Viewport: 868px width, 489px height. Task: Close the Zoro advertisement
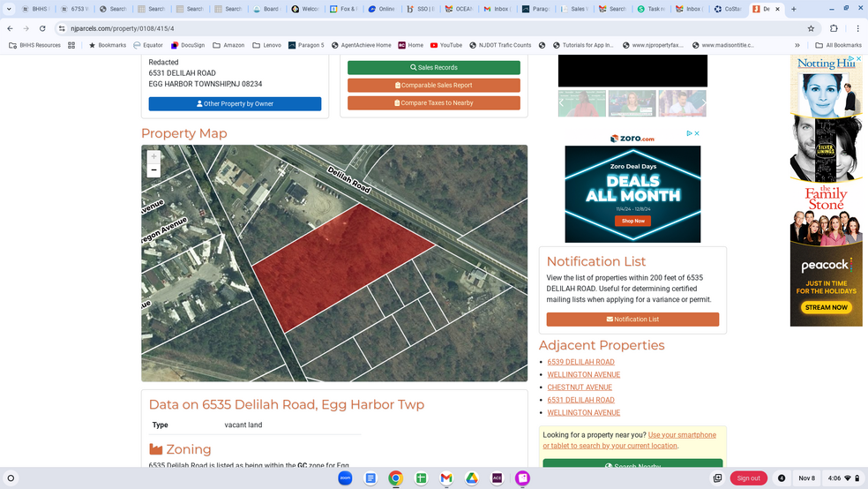pyautogui.click(x=697, y=133)
